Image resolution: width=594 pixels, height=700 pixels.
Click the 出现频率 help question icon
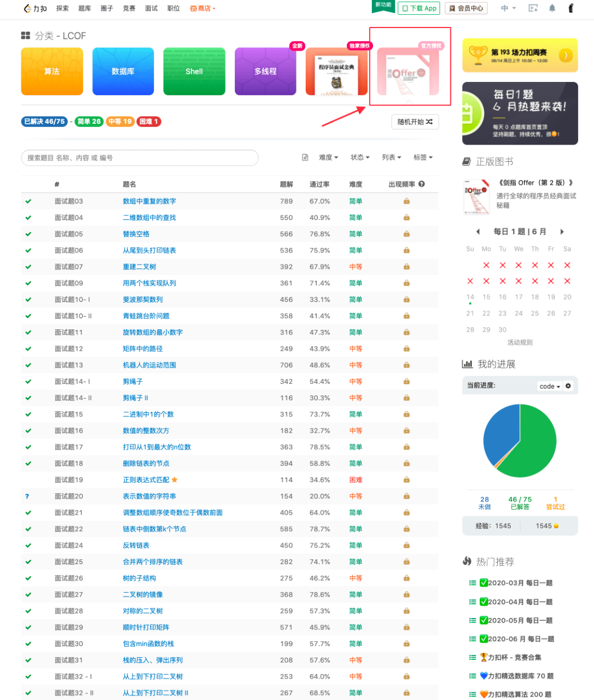pos(421,184)
